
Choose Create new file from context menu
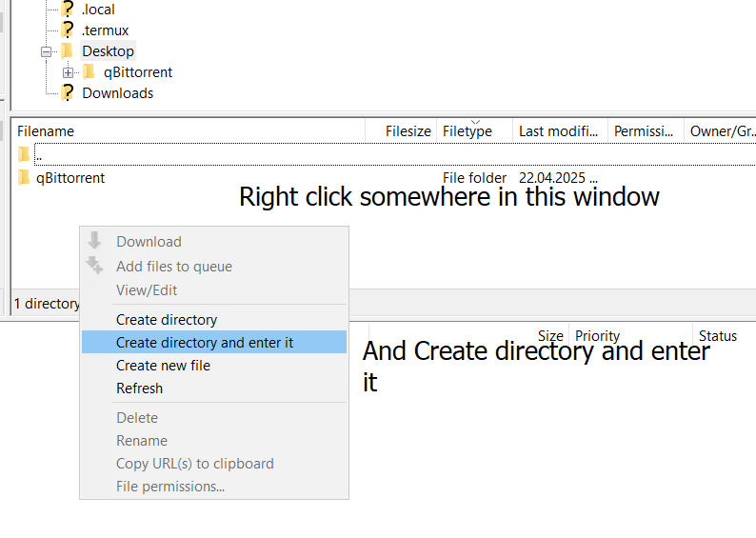pos(214,366)
